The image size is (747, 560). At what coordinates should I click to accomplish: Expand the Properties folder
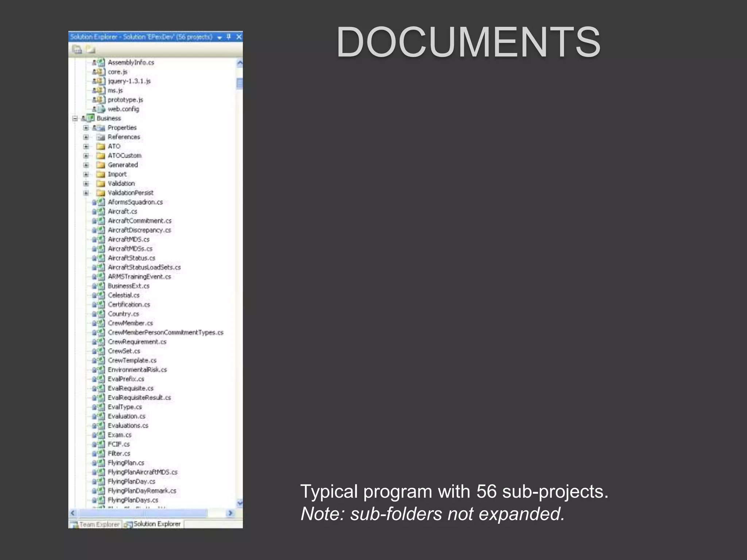click(86, 128)
